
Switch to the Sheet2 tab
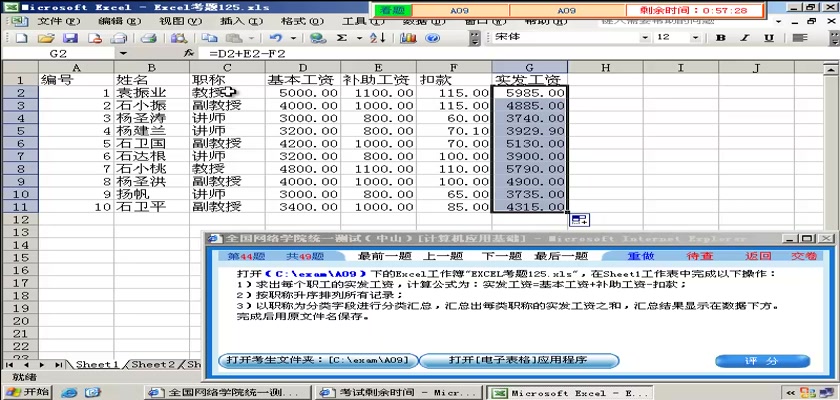click(x=153, y=364)
